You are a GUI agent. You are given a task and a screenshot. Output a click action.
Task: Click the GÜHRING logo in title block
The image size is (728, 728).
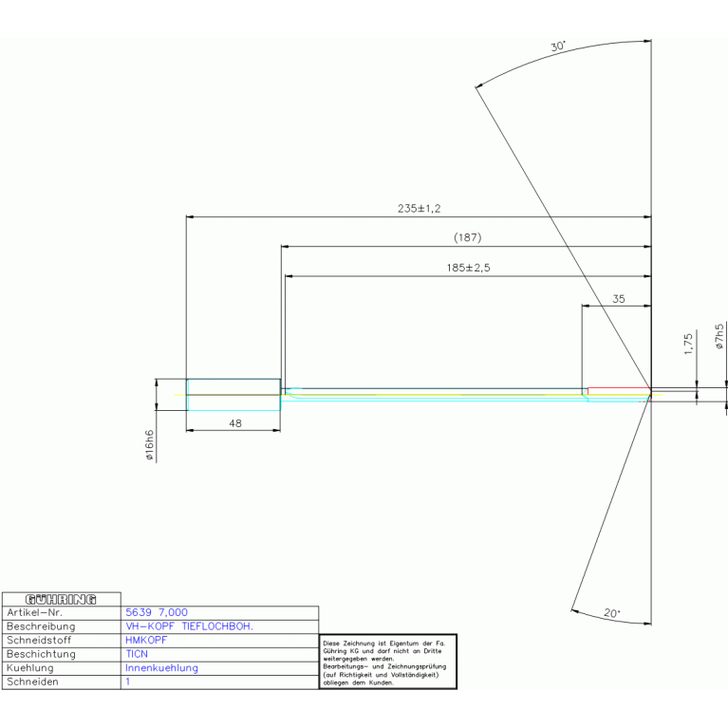61,599
